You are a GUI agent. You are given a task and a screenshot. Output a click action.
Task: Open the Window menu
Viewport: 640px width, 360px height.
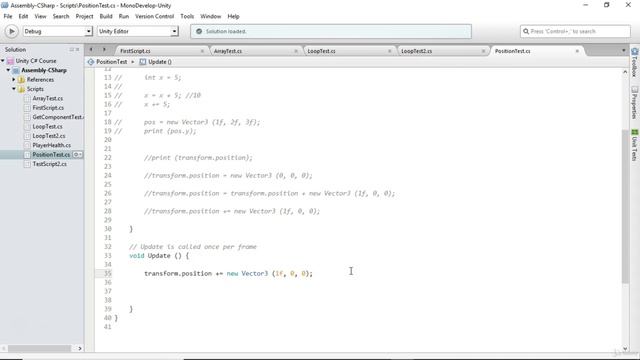click(x=210, y=16)
